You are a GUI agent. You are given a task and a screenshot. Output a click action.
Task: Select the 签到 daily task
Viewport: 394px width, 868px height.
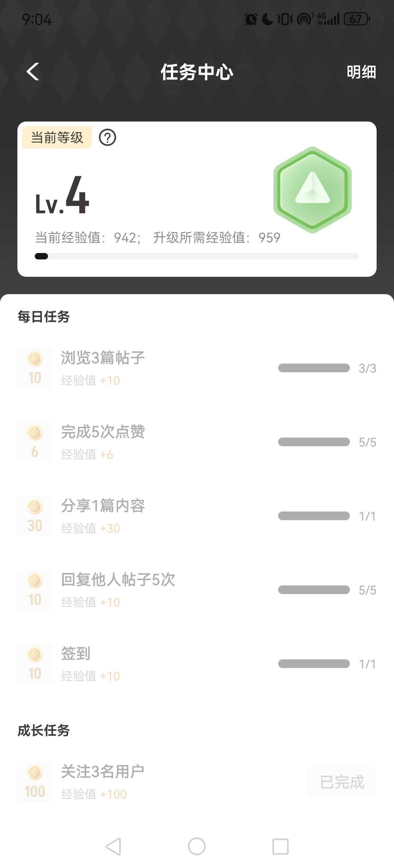[x=76, y=654]
